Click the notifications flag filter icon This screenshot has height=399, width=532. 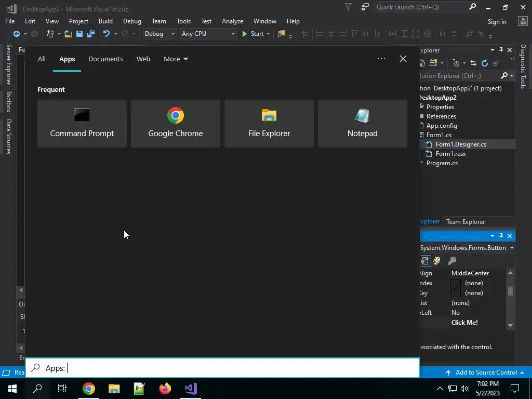click(348, 7)
